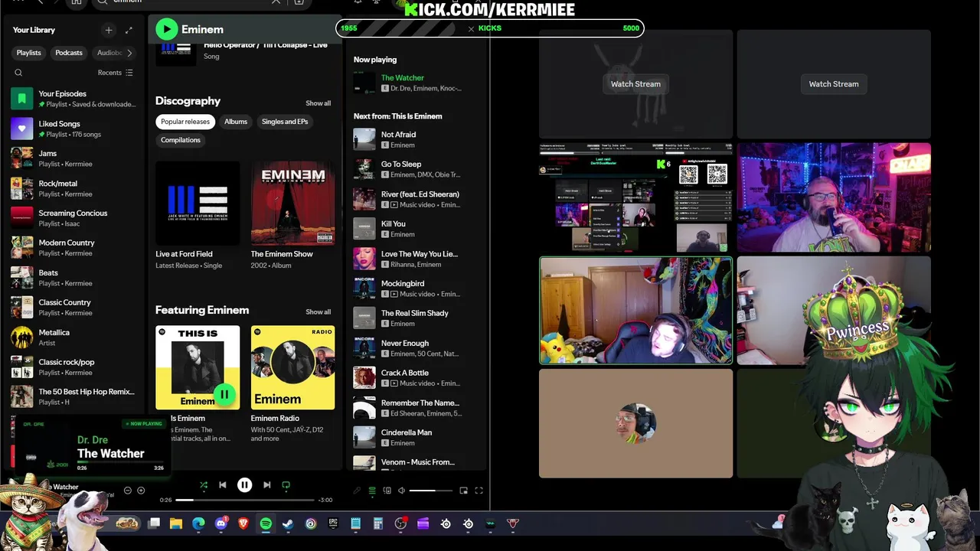Open The Eminem Show album cover
This screenshot has height=551, width=980.
(292, 203)
